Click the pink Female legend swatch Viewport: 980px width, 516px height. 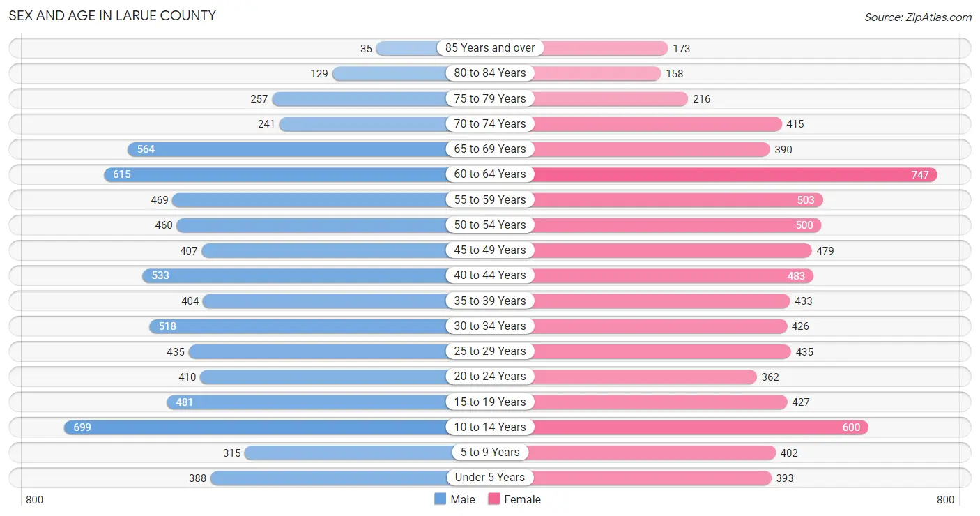click(x=494, y=499)
